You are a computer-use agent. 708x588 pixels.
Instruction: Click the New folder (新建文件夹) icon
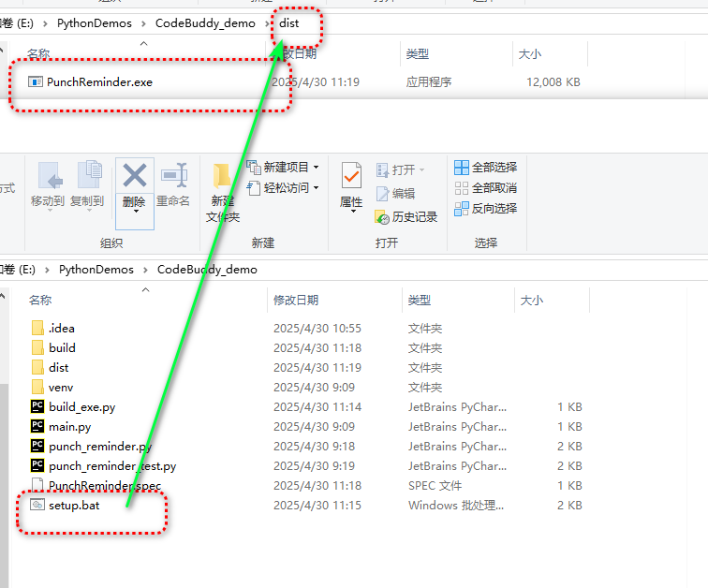(222, 176)
